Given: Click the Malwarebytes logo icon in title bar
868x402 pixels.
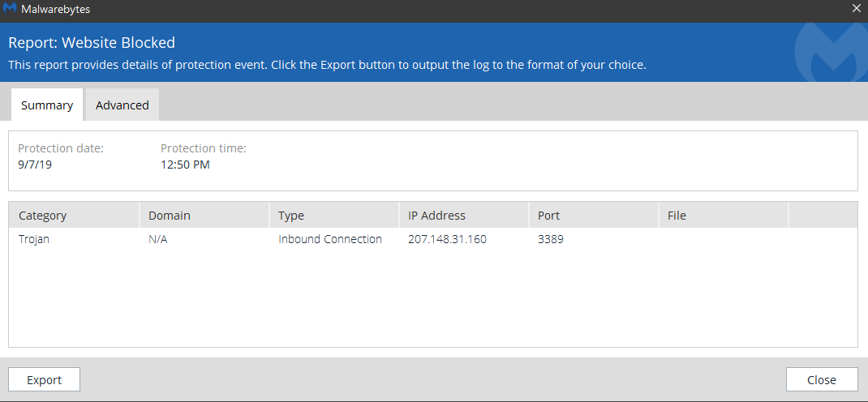Looking at the screenshot, I should pyautogui.click(x=10, y=9).
